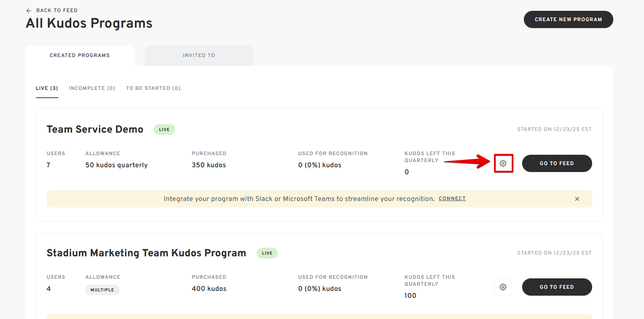Click Create New Program button
Viewport: 644px width, 319px height.
tap(568, 19)
